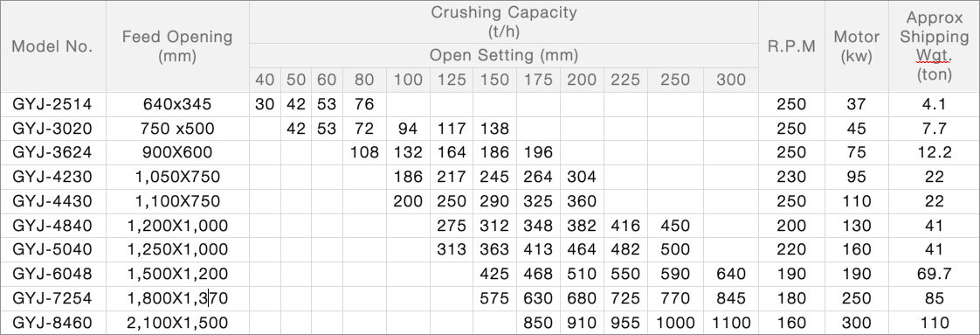Select the GYJ-8460 model number cell

(53, 323)
